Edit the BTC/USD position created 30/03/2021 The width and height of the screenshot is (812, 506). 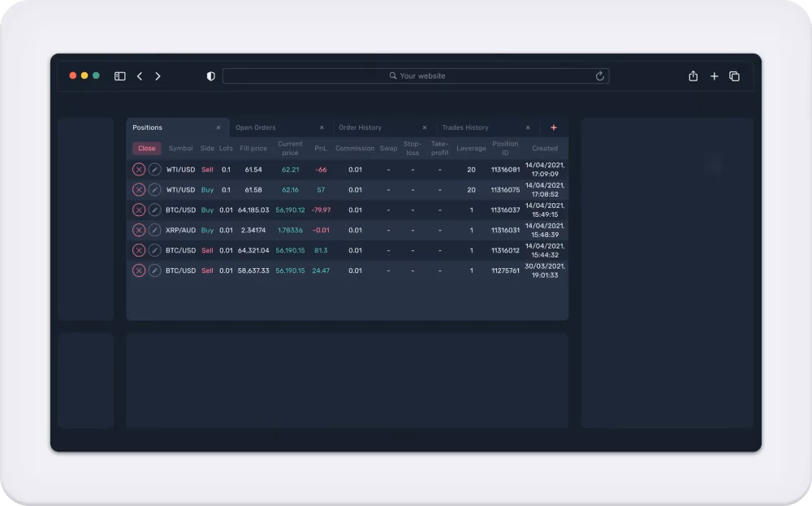pos(155,270)
